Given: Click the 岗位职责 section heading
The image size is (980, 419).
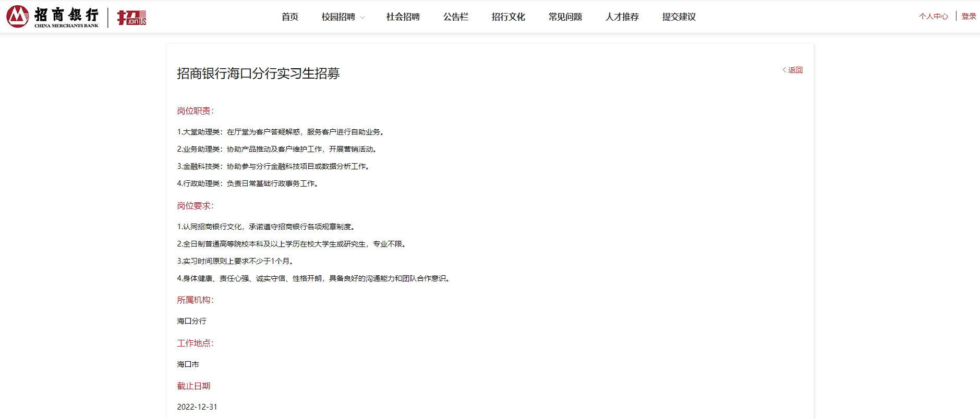Looking at the screenshot, I should [195, 111].
